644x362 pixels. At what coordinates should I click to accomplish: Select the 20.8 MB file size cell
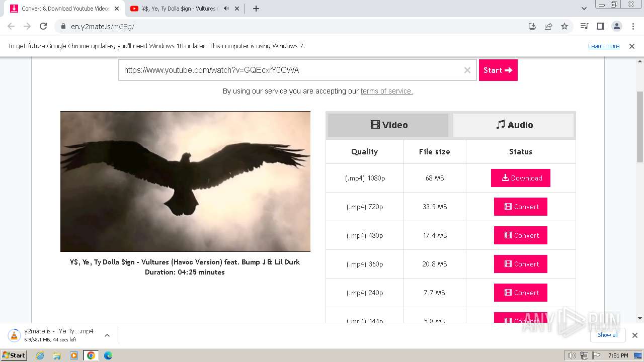(435, 264)
